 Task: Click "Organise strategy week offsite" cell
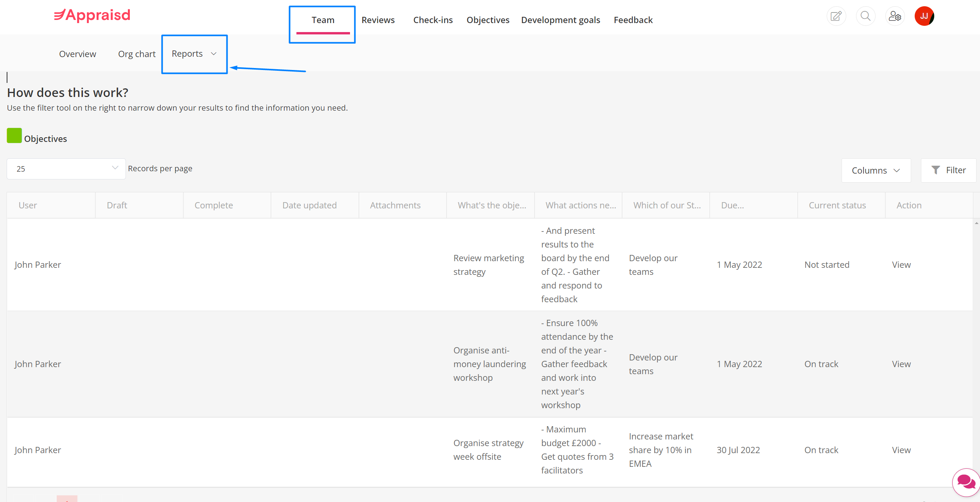coord(488,450)
